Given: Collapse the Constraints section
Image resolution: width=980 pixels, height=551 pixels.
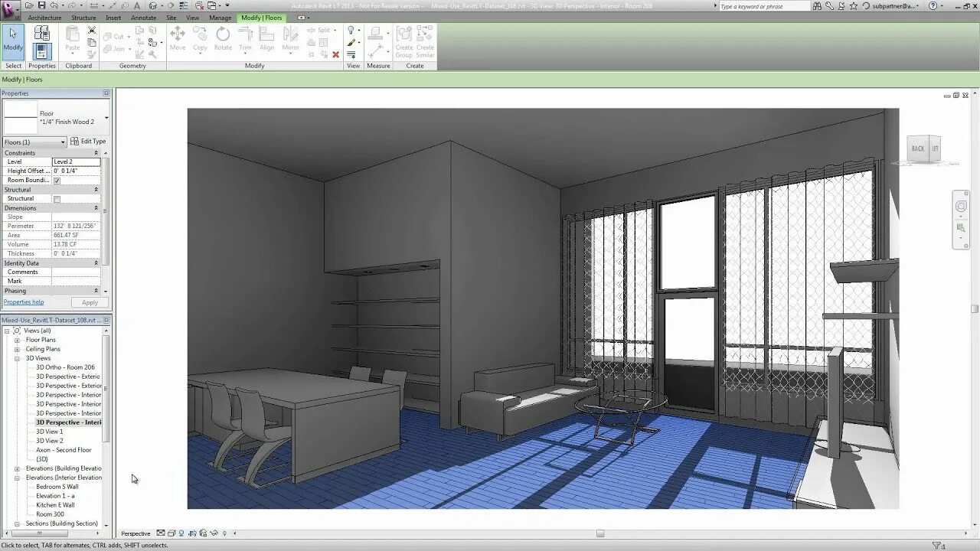Looking at the screenshot, I should pos(96,153).
